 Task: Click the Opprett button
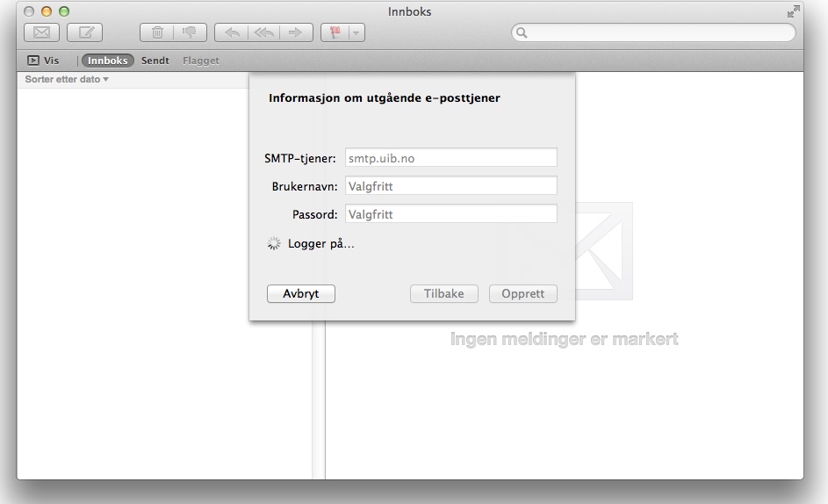coord(522,294)
